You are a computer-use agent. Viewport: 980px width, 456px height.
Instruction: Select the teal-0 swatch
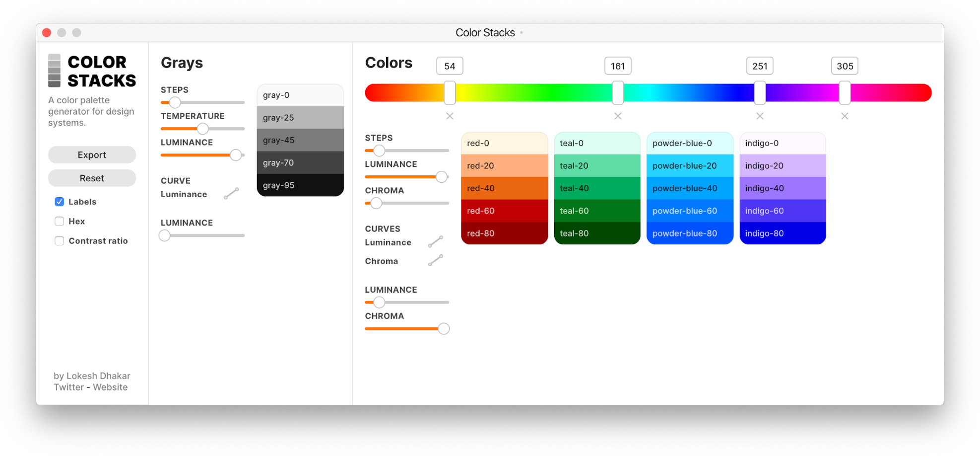point(597,143)
